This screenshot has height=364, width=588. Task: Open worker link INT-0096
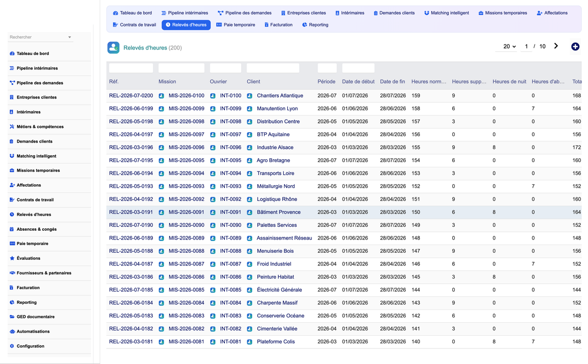[x=230, y=147]
